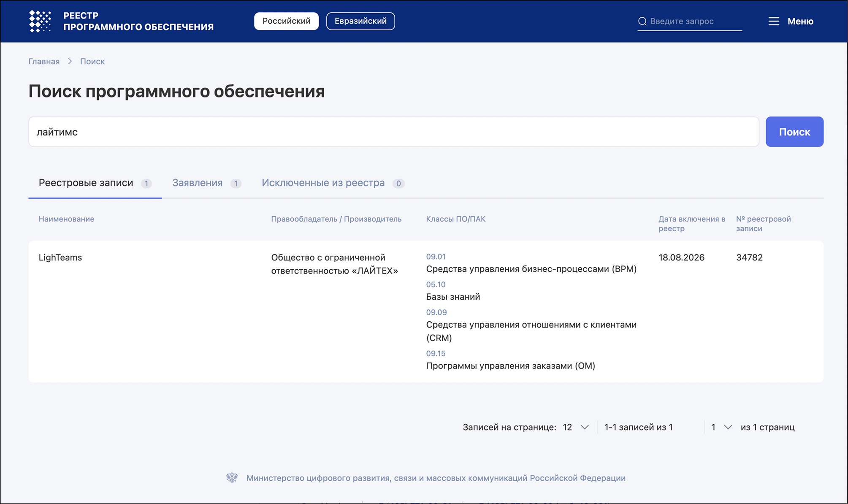848x504 pixels.
Task: Open Исключенные из реестра tab
Action: pos(333,183)
